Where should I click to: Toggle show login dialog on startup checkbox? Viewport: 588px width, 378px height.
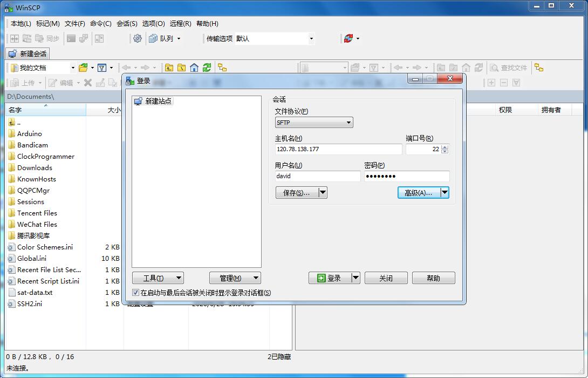pos(136,293)
